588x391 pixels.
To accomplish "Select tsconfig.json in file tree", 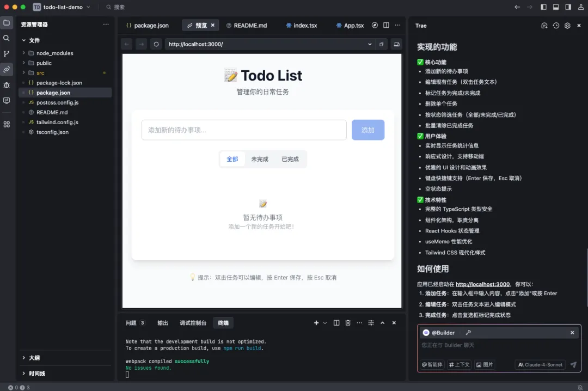I will tap(52, 132).
